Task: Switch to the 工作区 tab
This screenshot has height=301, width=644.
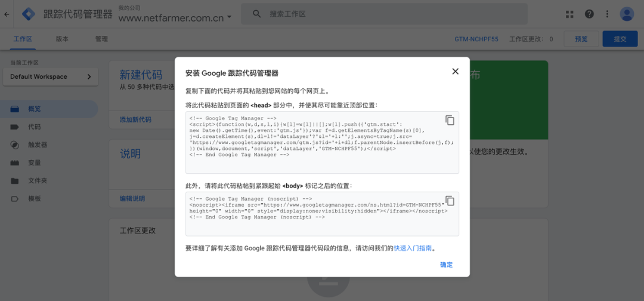Action: (23, 39)
